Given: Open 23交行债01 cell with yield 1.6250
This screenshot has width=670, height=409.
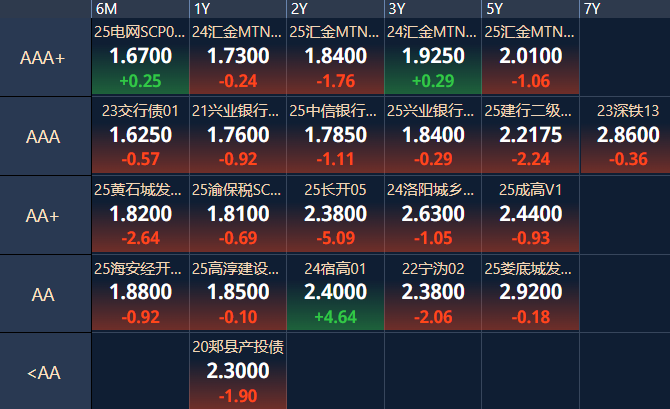Looking at the screenshot, I should click(141, 135).
